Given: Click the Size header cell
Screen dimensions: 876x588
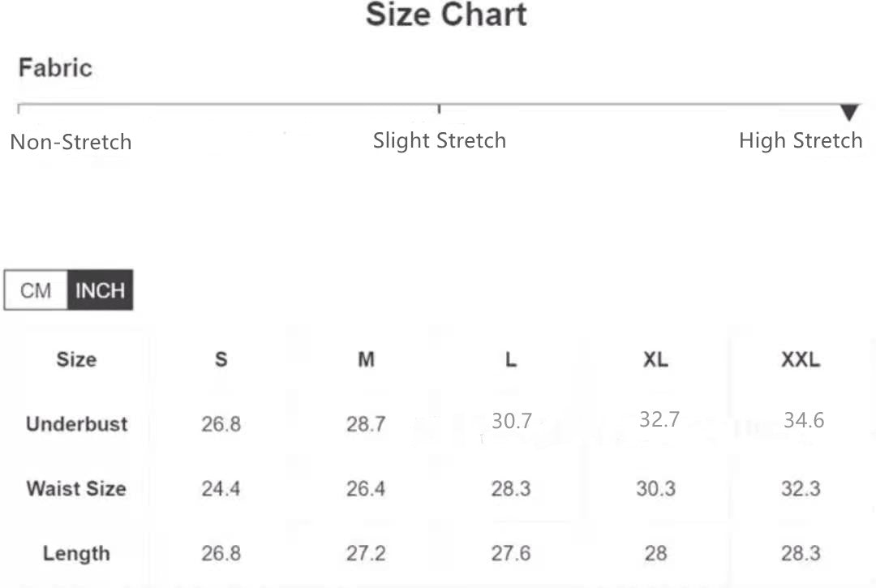Looking at the screenshot, I should (76, 359).
